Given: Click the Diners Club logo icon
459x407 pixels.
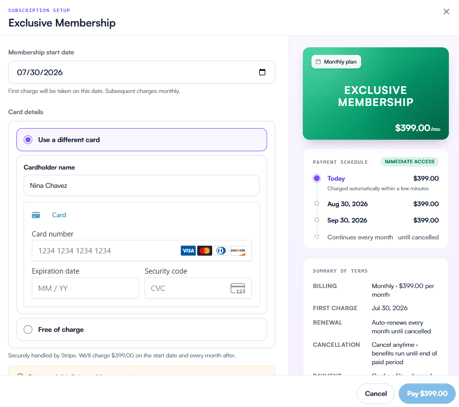Looking at the screenshot, I should (221, 251).
